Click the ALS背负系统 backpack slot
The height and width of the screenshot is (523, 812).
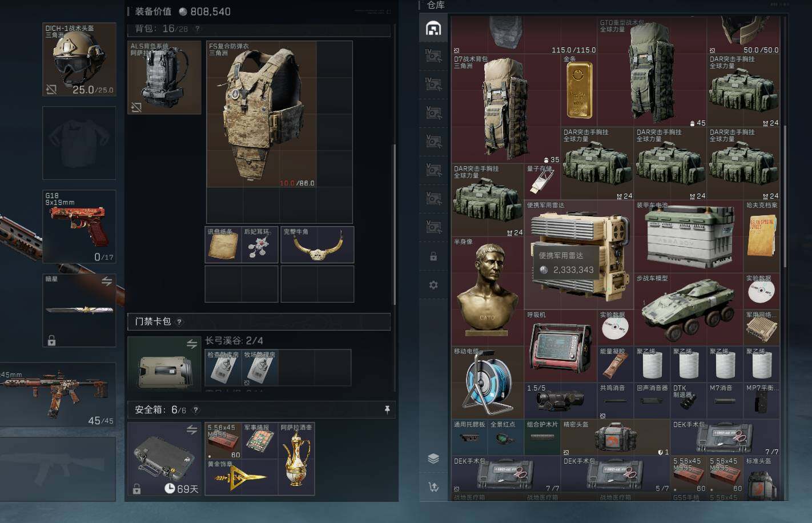tap(164, 77)
